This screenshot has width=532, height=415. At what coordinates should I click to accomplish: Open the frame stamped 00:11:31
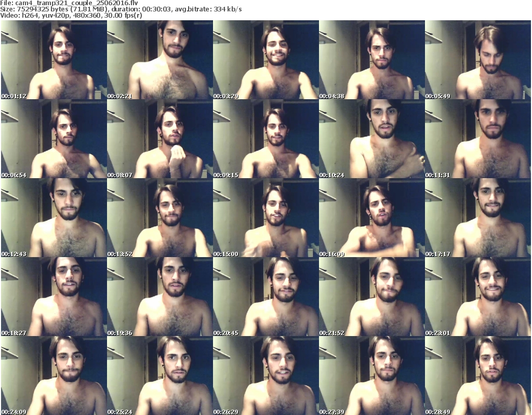pyautogui.click(x=478, y=139)
